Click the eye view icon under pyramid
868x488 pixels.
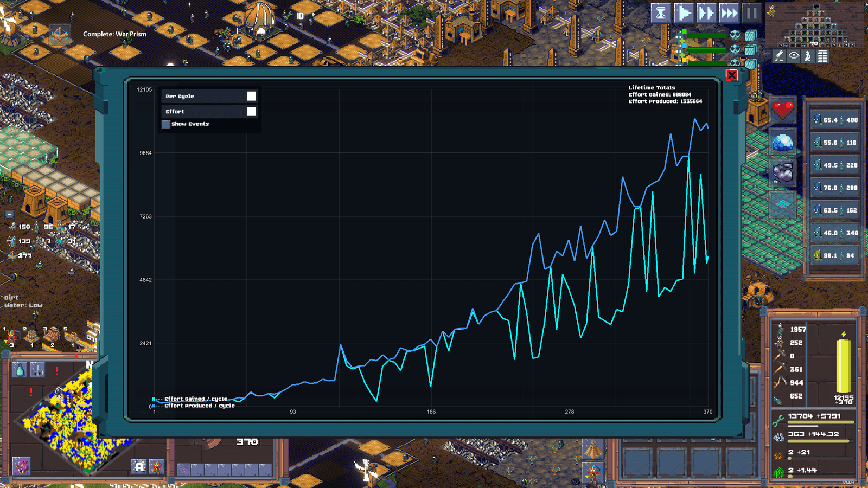pos(794,56)
